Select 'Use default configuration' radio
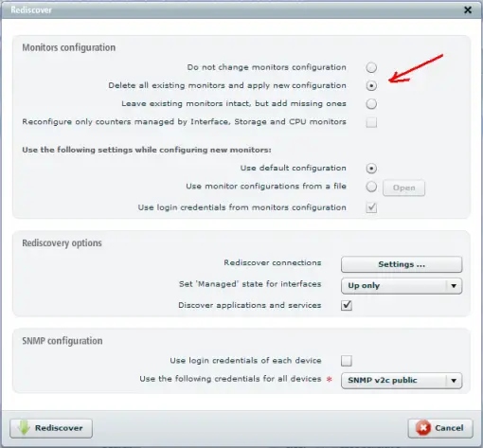This screenshot has width=483, height=448. (371, 169)
